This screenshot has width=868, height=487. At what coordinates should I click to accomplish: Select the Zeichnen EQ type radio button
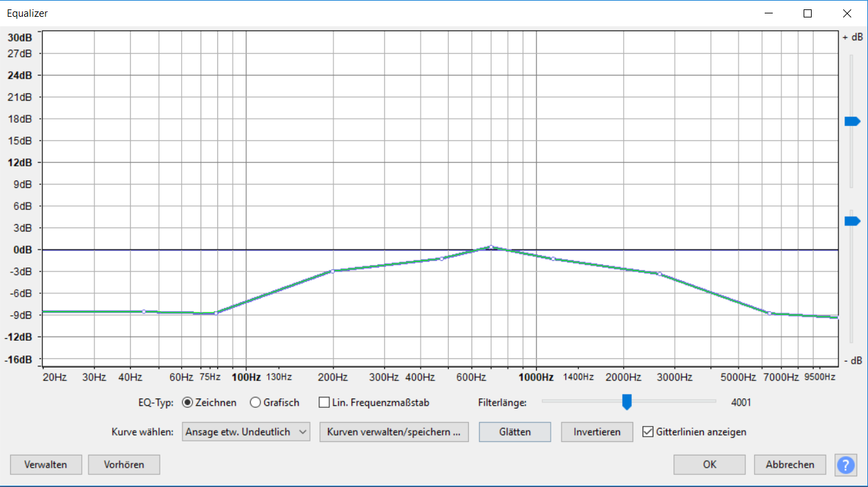tap(188, 402)
